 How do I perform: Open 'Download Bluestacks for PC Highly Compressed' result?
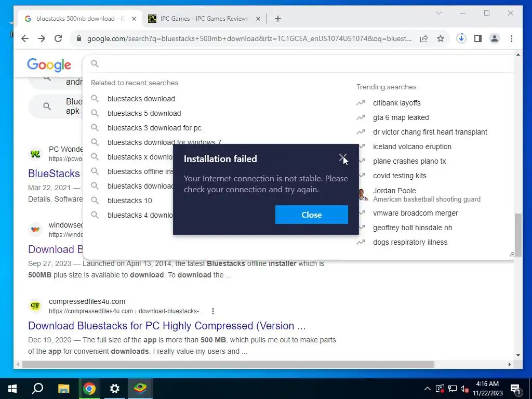[167, 326]
